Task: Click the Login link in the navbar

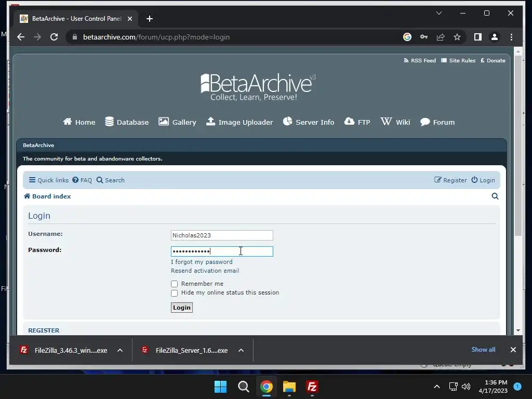Action: 483,180
